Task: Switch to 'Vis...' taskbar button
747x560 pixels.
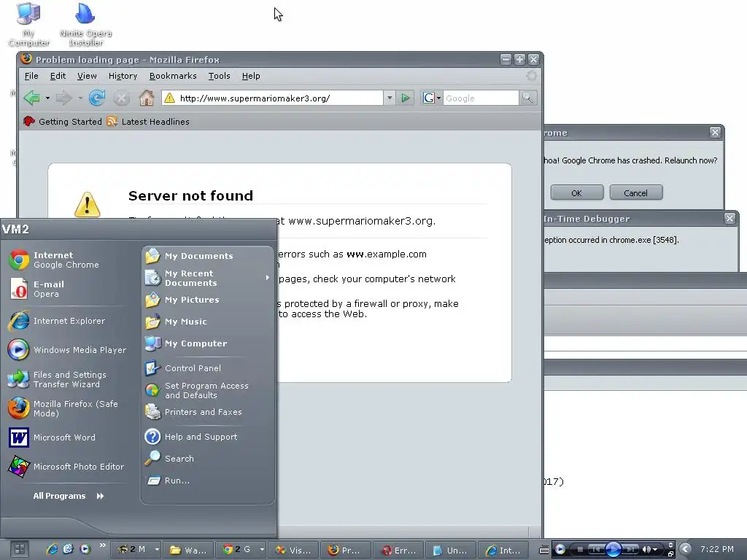Action: 293,550
